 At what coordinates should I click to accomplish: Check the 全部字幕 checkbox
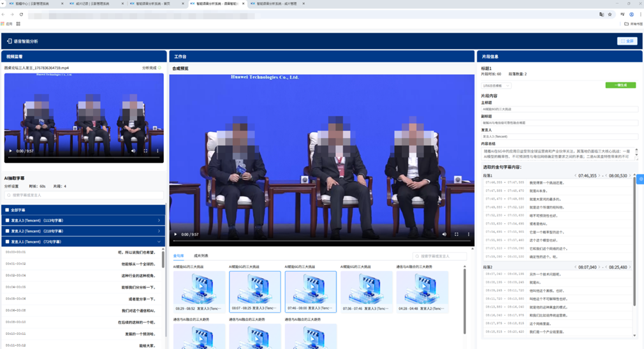7,210
